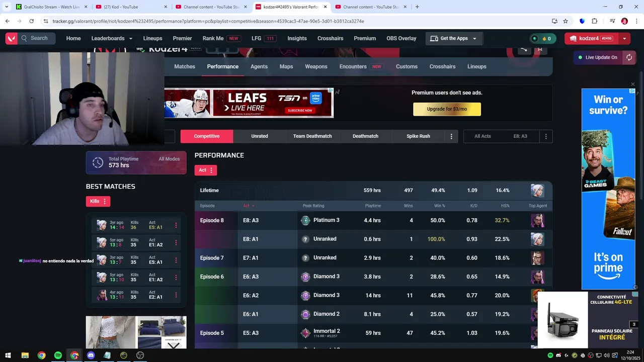Switch to the Agents tab
The image size is (644, 362).
(x=259, y=66)
